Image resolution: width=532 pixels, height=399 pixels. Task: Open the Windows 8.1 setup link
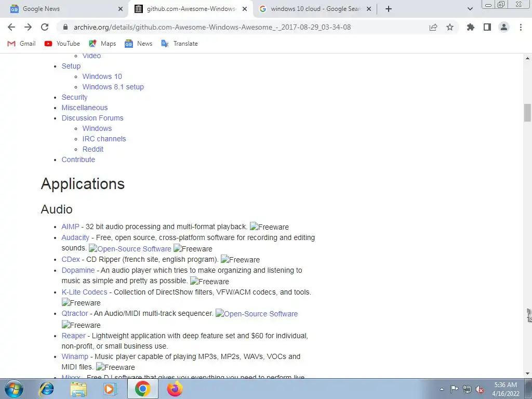[113, 87]
